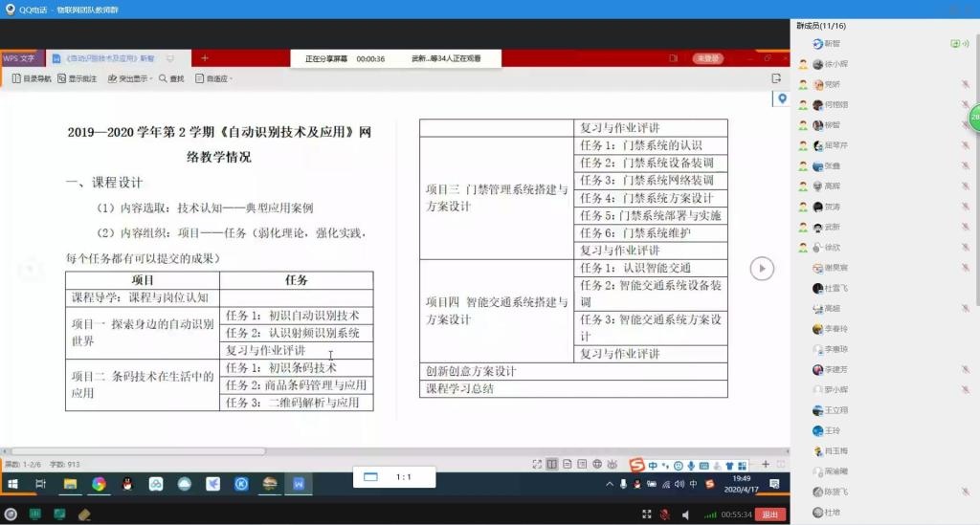Click the 查找 search tool

tap(171, 78)
